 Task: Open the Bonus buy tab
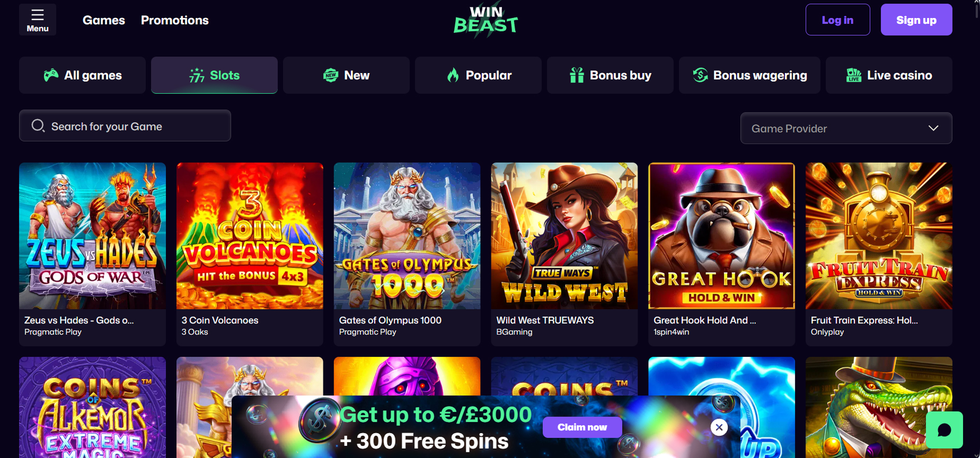610,75
